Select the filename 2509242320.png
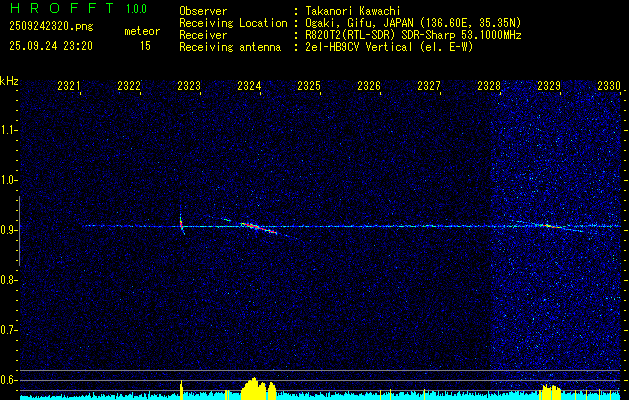Image resolution: width=629 pixels, height=400 pixels. (51, 26)
